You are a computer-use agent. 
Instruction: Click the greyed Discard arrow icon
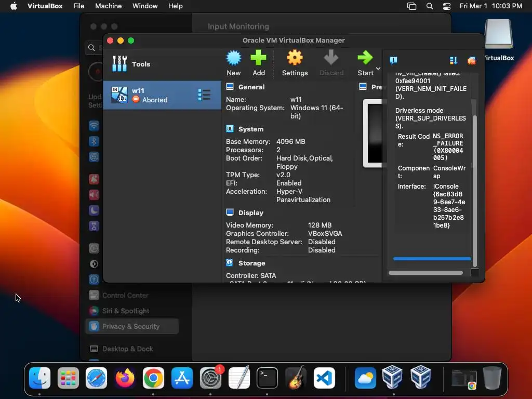pyautogui.click(x=331, y=58)
